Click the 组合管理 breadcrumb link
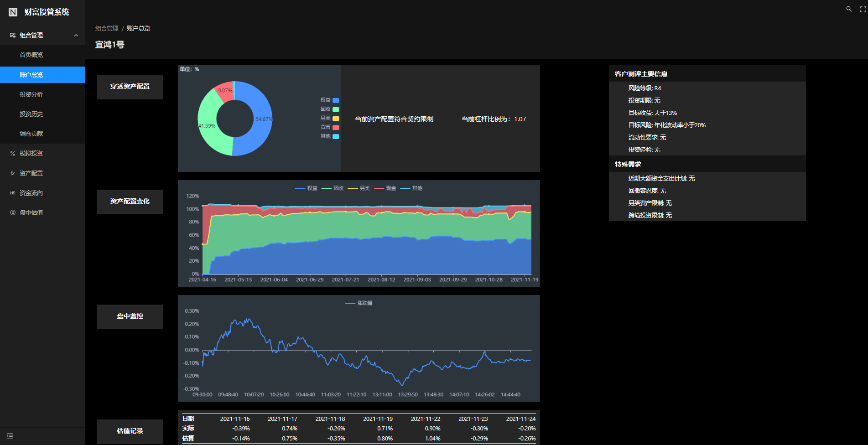Viewport: 868px width, 445px height. point(107,28)
